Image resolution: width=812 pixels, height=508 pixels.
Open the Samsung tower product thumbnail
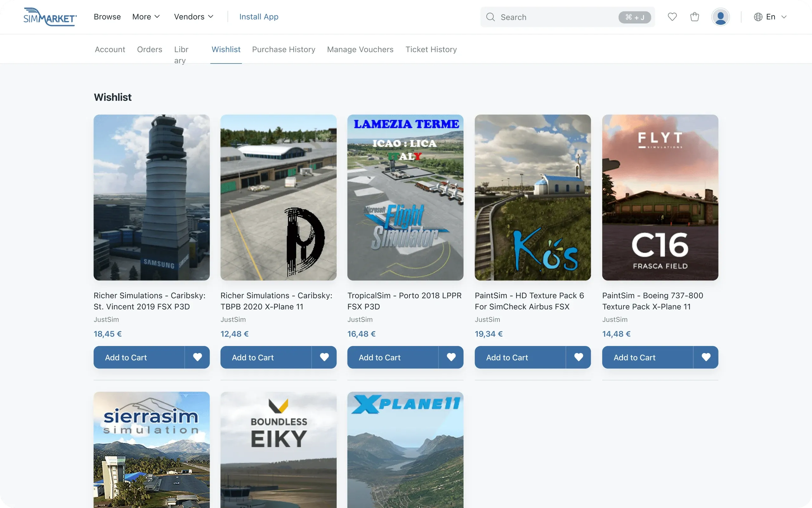click(152, 197)
